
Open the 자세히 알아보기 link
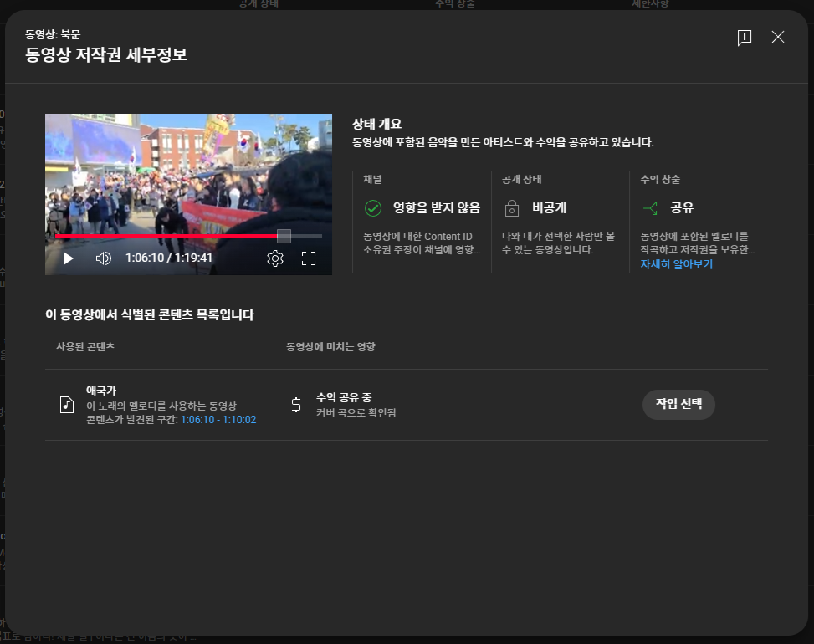pos(677,264)
